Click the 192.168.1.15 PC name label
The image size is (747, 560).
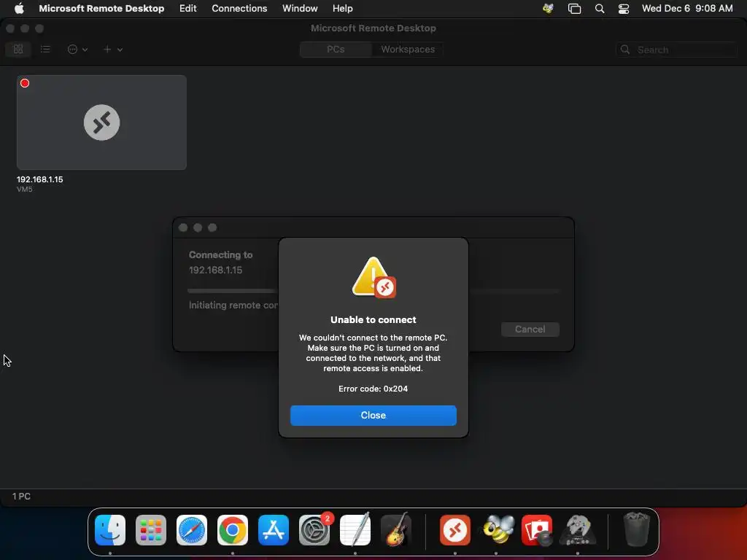[39, 179]
